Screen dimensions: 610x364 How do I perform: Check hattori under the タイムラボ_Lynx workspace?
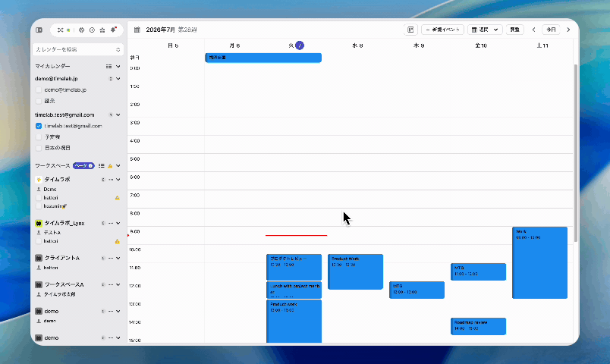[39, 241]
